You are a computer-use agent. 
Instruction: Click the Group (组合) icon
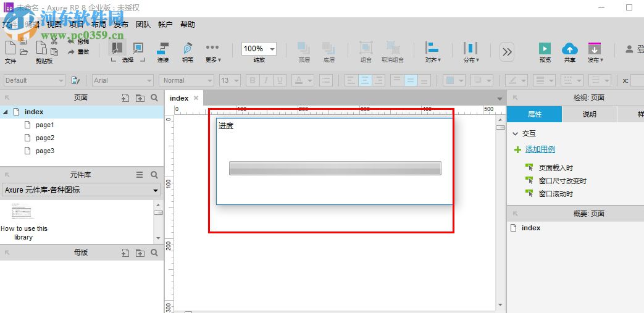coord(366,48)
